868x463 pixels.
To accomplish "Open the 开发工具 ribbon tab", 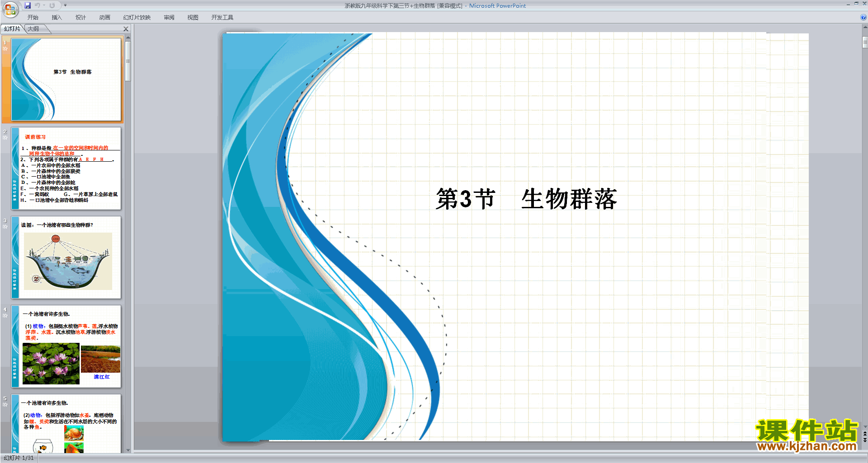I will tap(222, 18).
